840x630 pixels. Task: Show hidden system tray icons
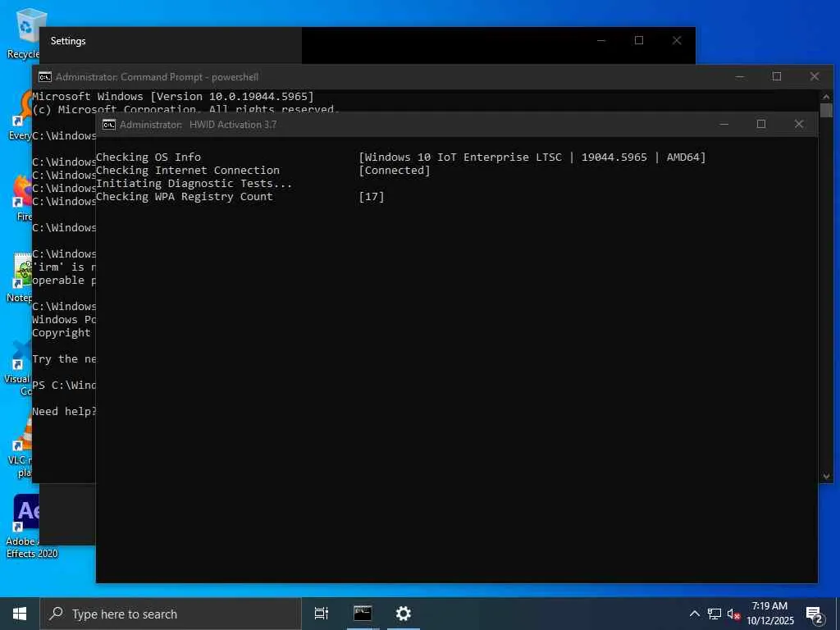coord(694,614)
